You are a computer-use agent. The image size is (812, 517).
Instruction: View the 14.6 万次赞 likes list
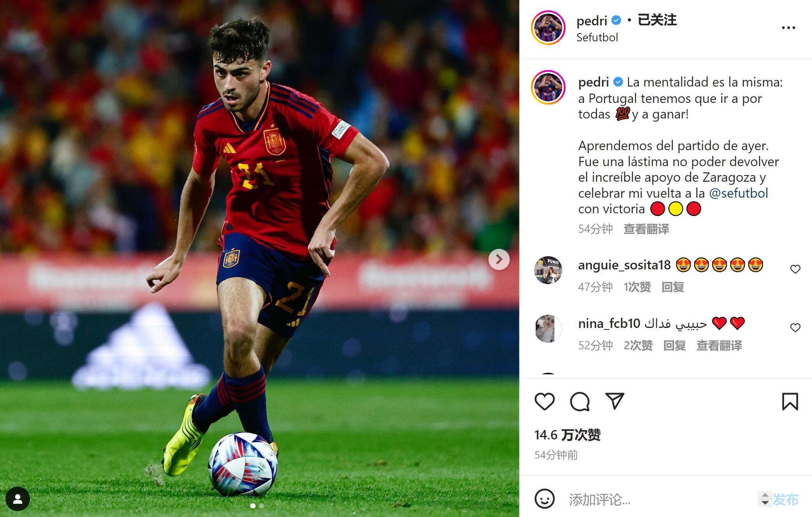coord(567,435)
